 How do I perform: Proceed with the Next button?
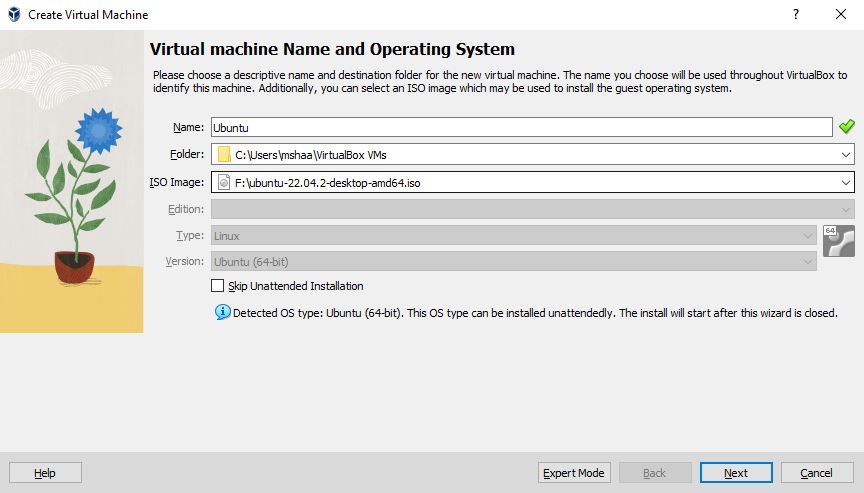[736, 473]
